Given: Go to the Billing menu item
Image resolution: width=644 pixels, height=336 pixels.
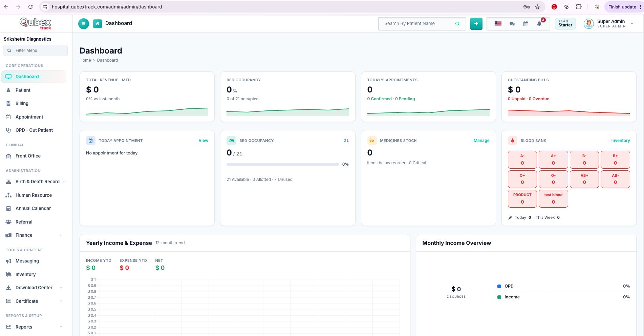Looking at the screenshot, I should 34,104.
